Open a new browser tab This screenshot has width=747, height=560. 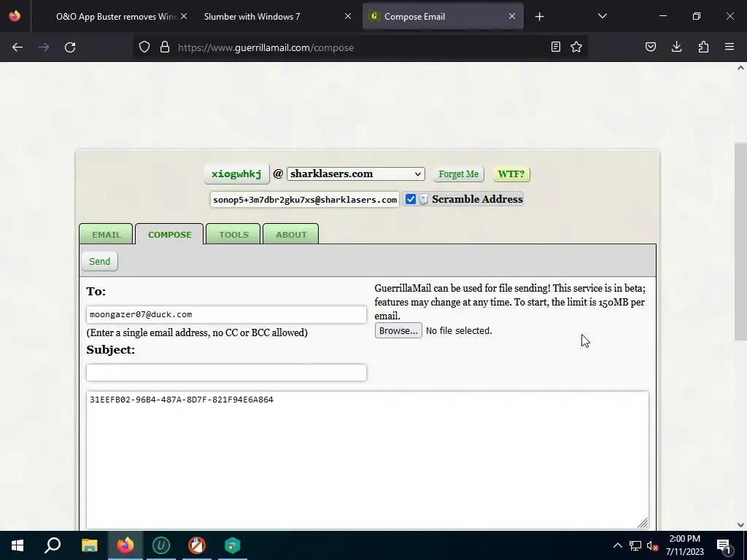[x=539, y=17]
